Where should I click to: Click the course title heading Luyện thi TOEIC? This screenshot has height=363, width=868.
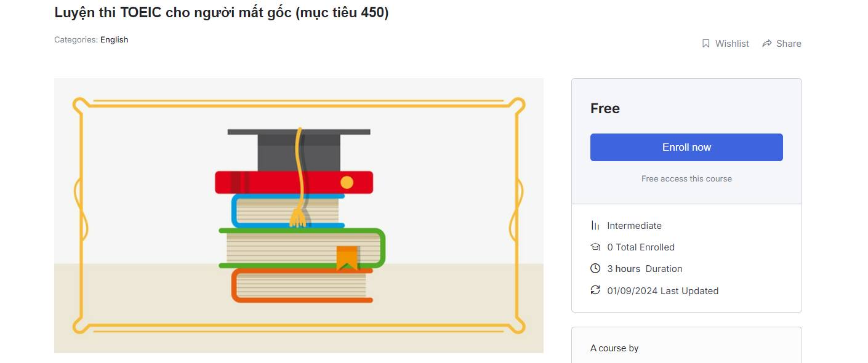point(222,13)
